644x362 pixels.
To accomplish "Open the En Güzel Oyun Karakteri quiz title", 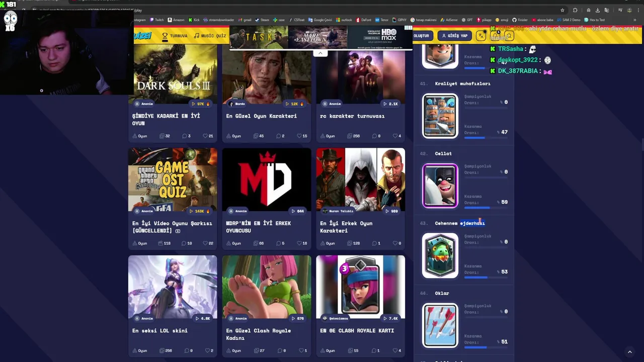I will coord(262,116).
